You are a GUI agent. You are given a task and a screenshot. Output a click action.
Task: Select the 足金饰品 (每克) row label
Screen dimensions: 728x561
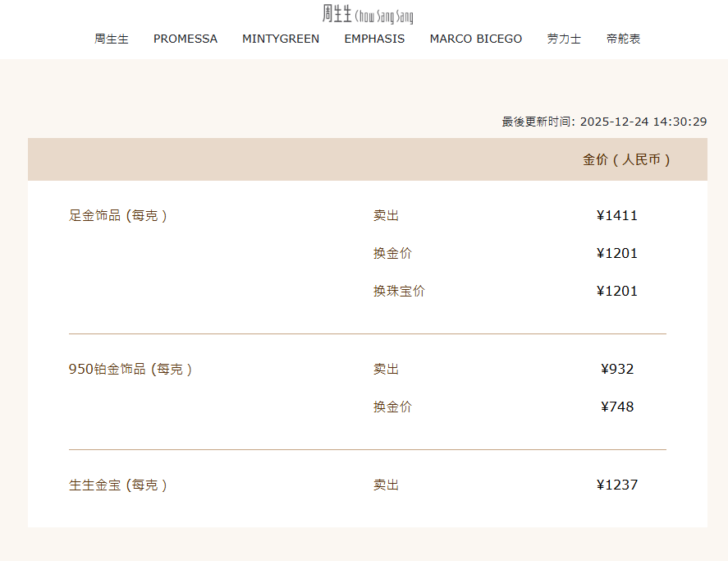coord(118,216)
